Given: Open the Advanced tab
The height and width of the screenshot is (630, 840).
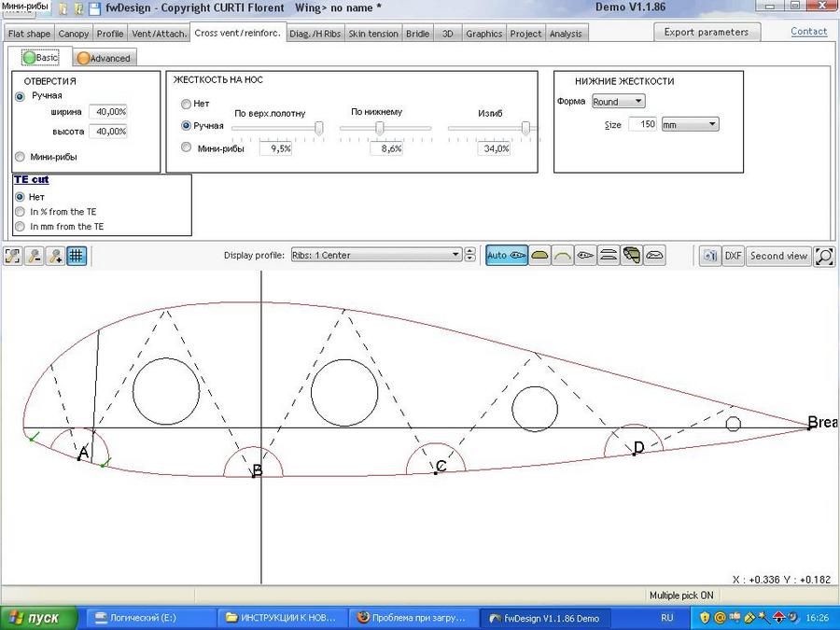Looking at the screenshot, I should pos(103,58).
